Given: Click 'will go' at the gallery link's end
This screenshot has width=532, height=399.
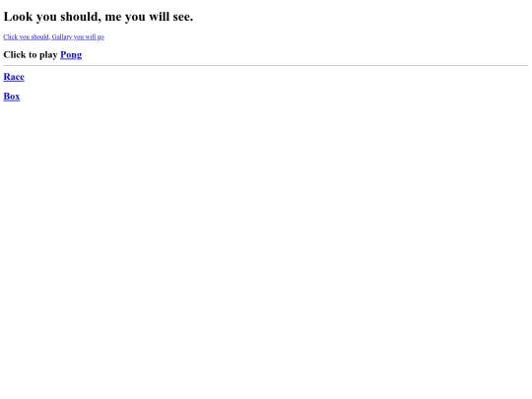Looking at the screenshot, I should click(x=95, y=37).
